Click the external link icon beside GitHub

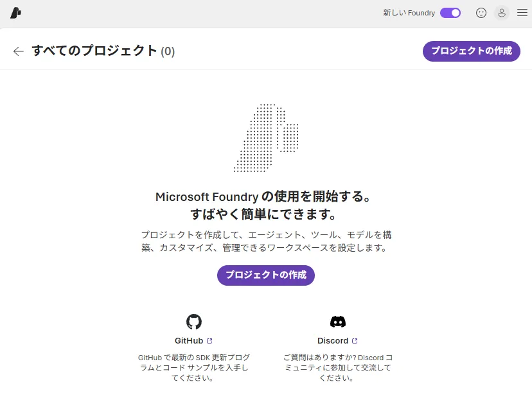[209, 341]
